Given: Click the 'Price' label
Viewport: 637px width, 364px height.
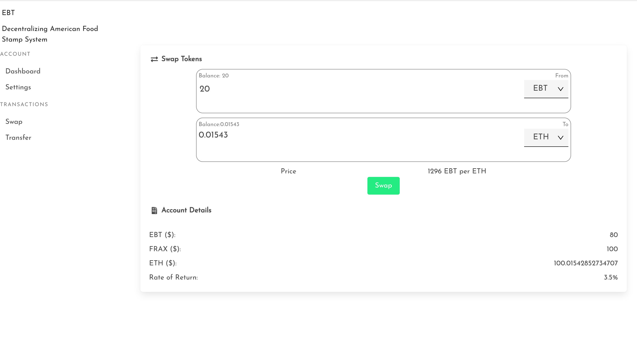Looking at the screenshot, I should (288, 171).
